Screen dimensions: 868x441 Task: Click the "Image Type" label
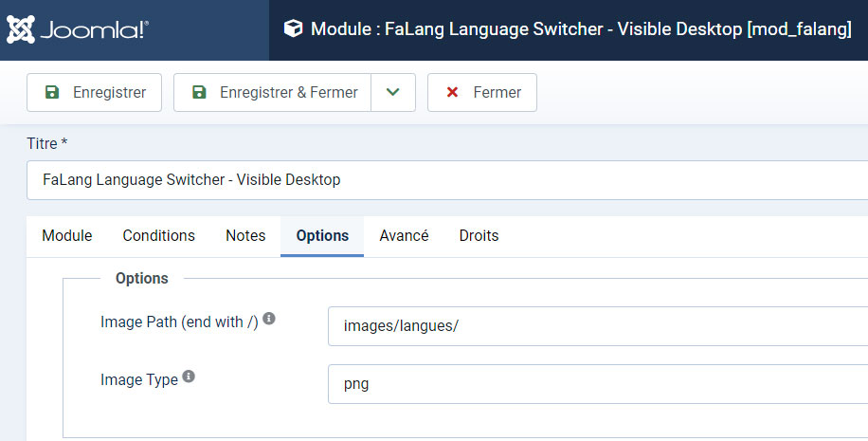click(x=139, y=380)
